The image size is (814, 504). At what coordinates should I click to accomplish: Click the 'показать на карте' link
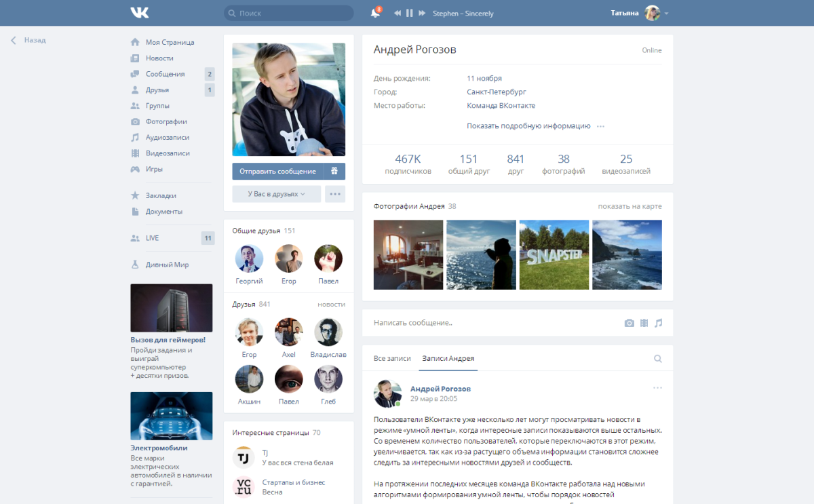(629, 206)
